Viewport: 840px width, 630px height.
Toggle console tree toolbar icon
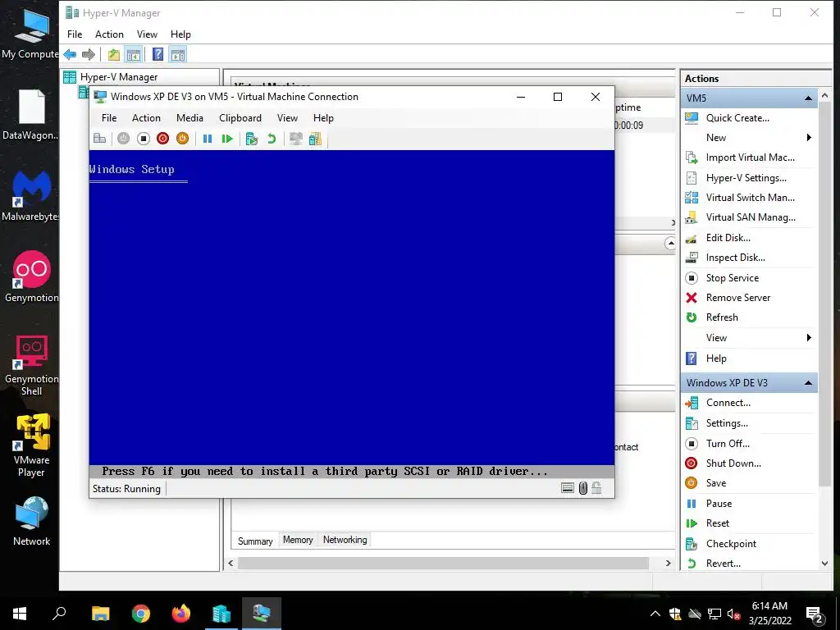point(134,54)
